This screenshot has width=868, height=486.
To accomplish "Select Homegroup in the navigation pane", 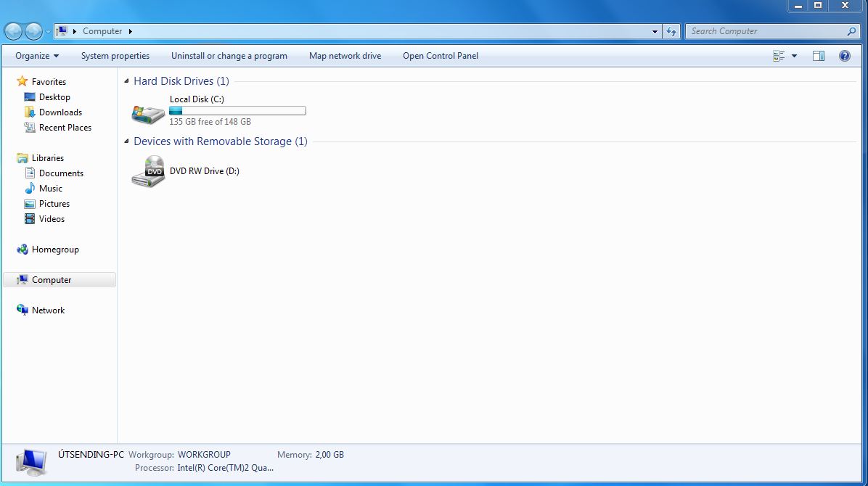I will [54, 249].
